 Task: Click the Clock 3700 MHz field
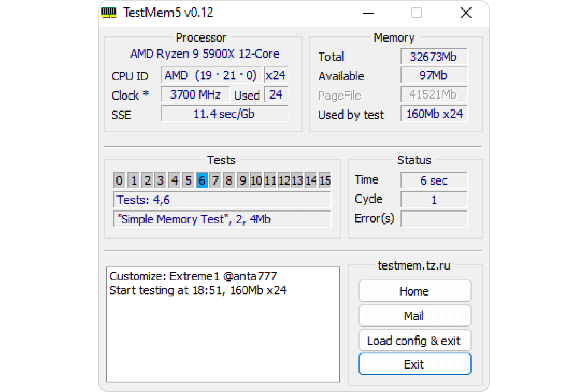pyautogui.click(x=195, y=95)
